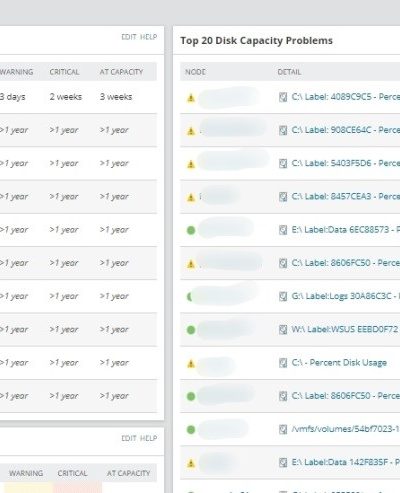
Task: Open W:\ Label:WSUS EEBD0F72 link
Action: 345,329
